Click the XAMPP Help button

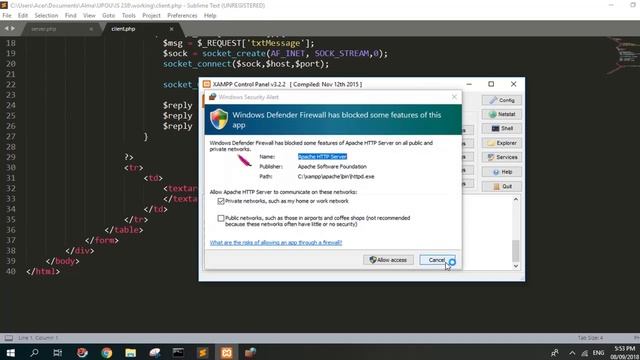(x=502, y=172)
